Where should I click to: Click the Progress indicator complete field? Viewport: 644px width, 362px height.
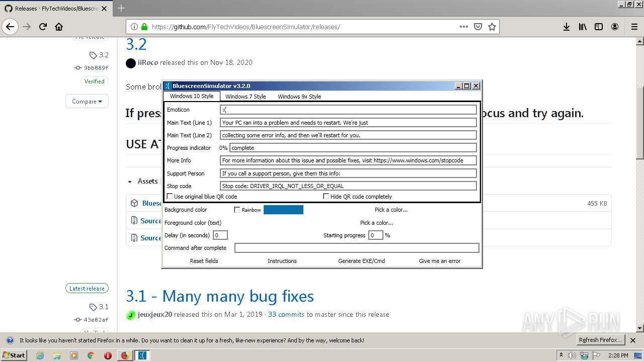click(353, 148)
